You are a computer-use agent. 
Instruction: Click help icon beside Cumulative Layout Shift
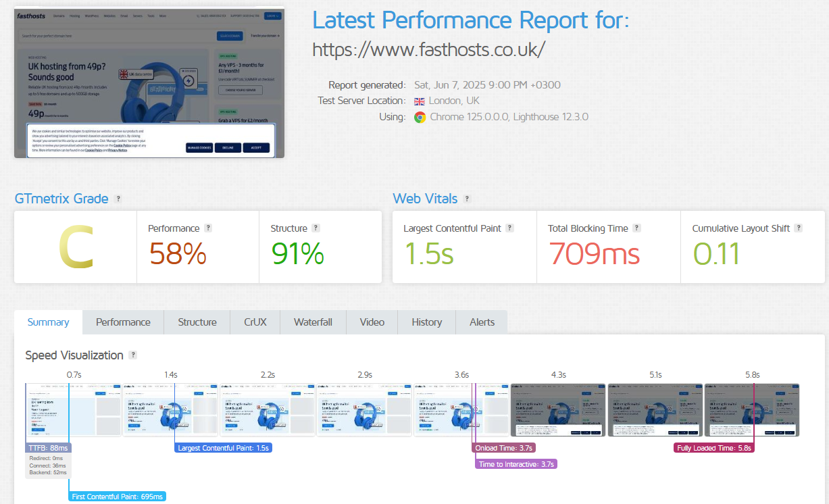pyautogui.click(x=799, y=228)
